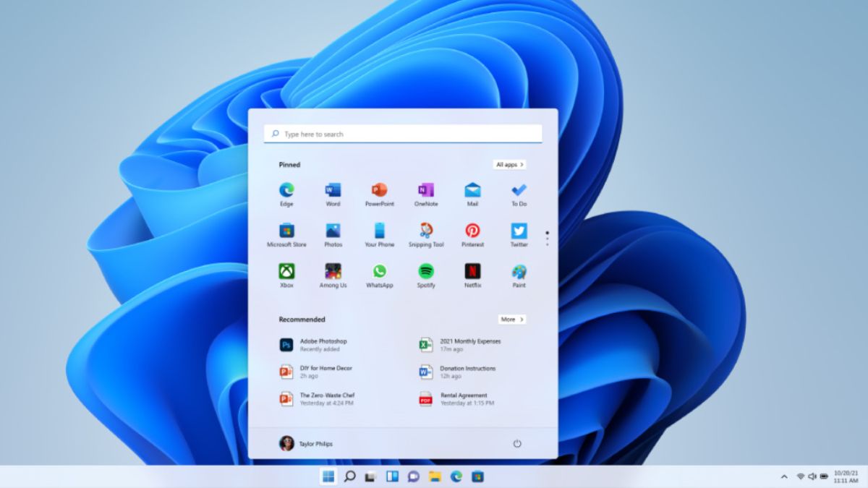868x488 pixels.
Task: Click the Type here to search field
Action: tap(403, 134)
